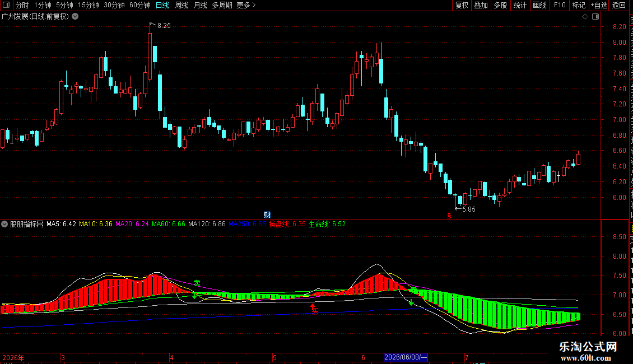Click the 复权 adjustment button
633x364 pixels.
click(462, 5)
